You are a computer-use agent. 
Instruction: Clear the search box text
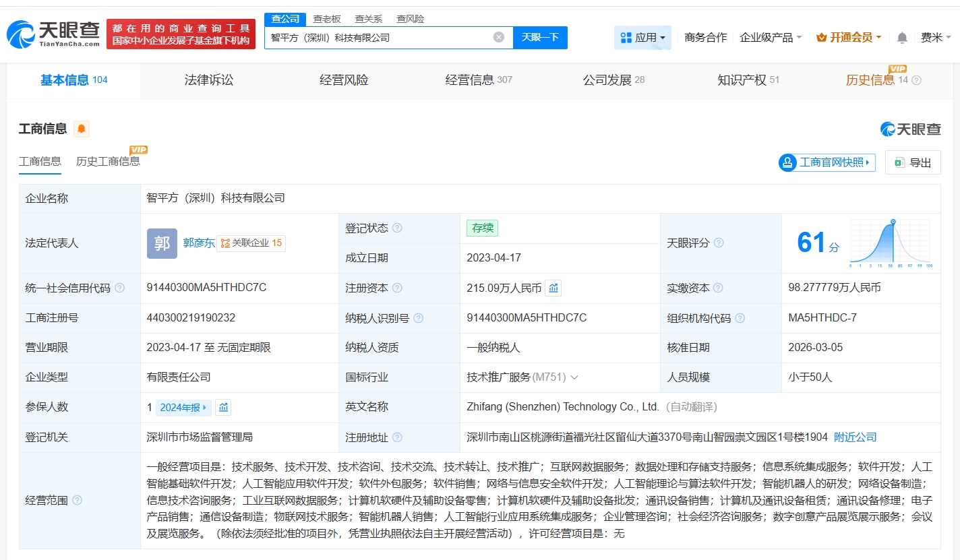click(x=498, y=38)
